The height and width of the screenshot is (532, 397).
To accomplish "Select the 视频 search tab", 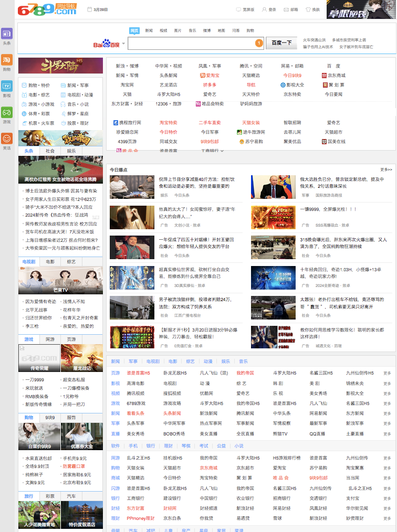I will click(x=163, y=30).
